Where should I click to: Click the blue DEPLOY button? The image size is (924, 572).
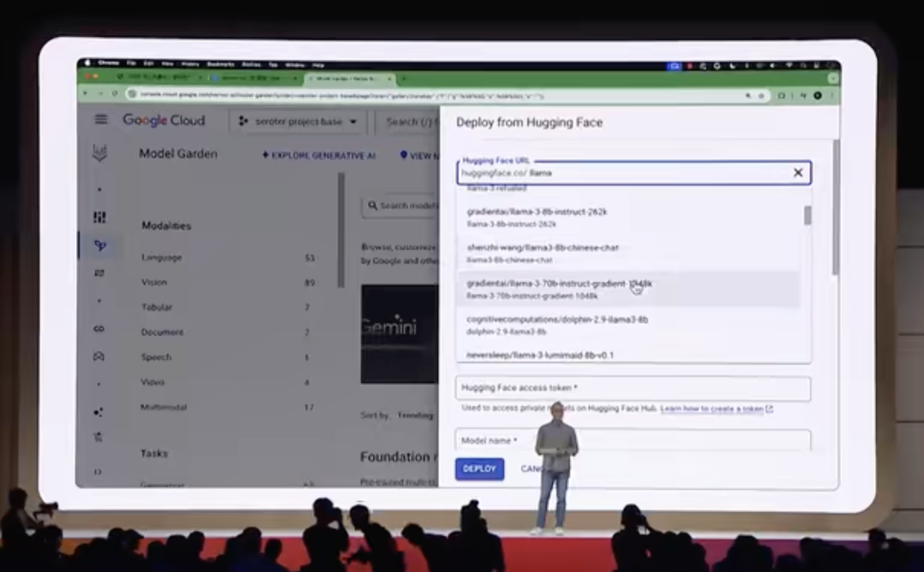pyautogui.click(x=480, y=468)
